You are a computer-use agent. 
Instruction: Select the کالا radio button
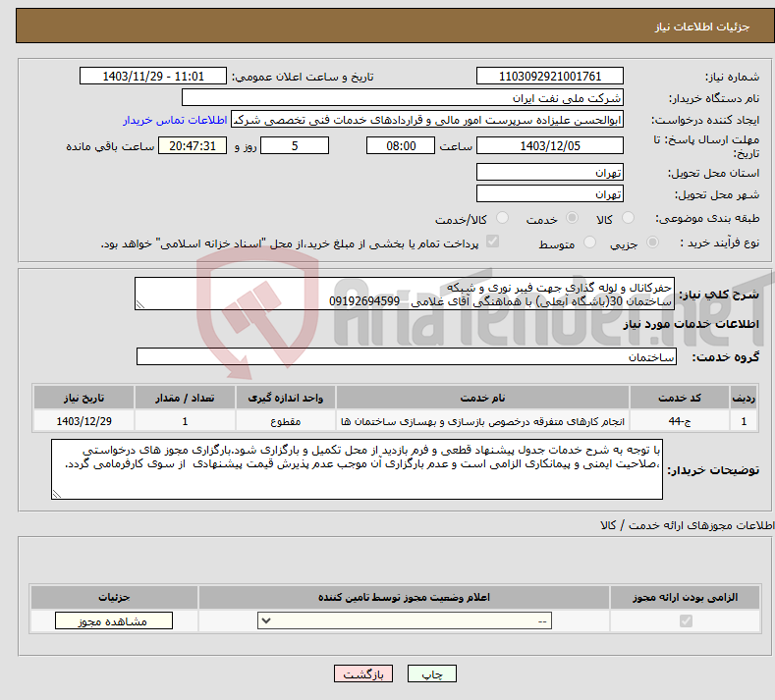pyautogui.click(x=628, y=218)
